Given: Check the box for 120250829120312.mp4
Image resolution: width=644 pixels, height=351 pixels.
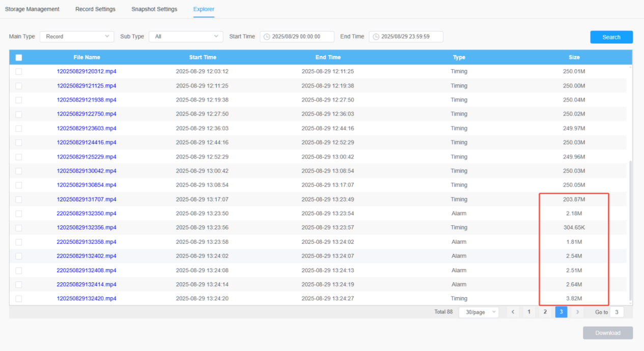Looking at the screenshot, I should click(x=19, y=72).
